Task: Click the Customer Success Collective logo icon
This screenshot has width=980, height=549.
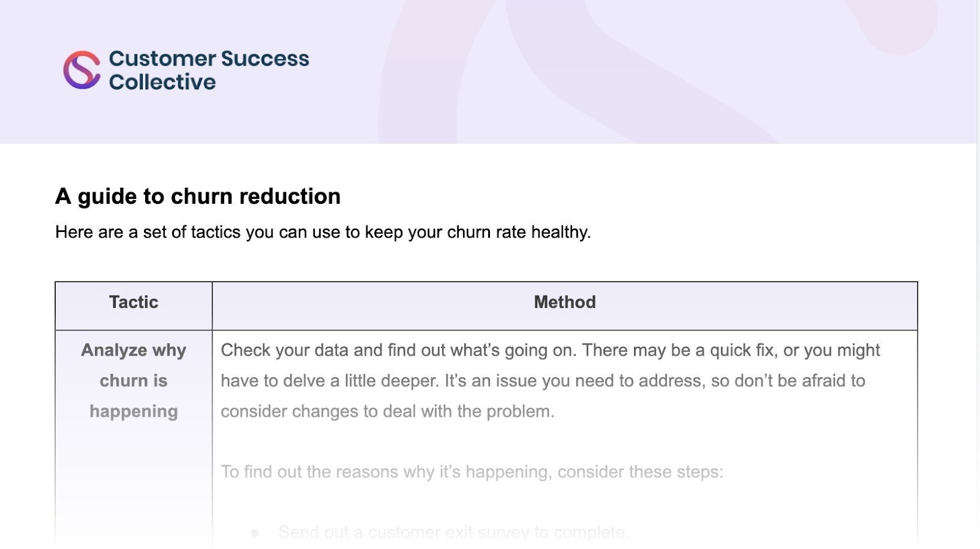Action: [x=81, y=70]
